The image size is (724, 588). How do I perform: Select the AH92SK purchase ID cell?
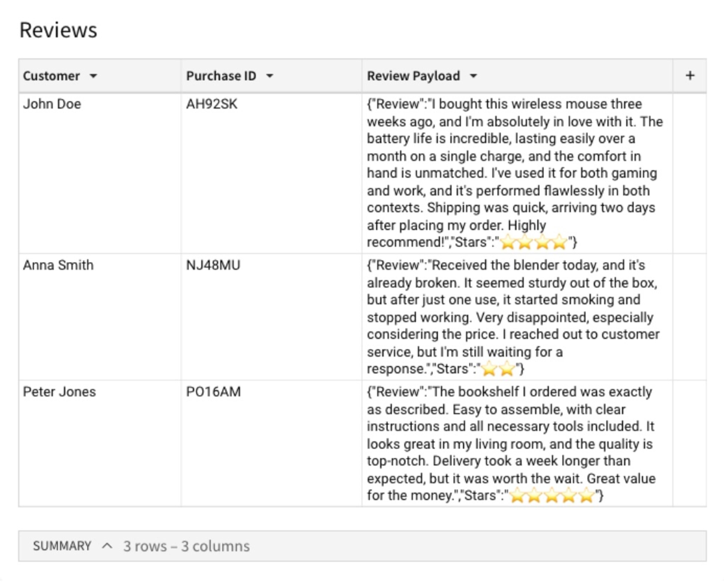pyautogui.click(x=271, y=173)
